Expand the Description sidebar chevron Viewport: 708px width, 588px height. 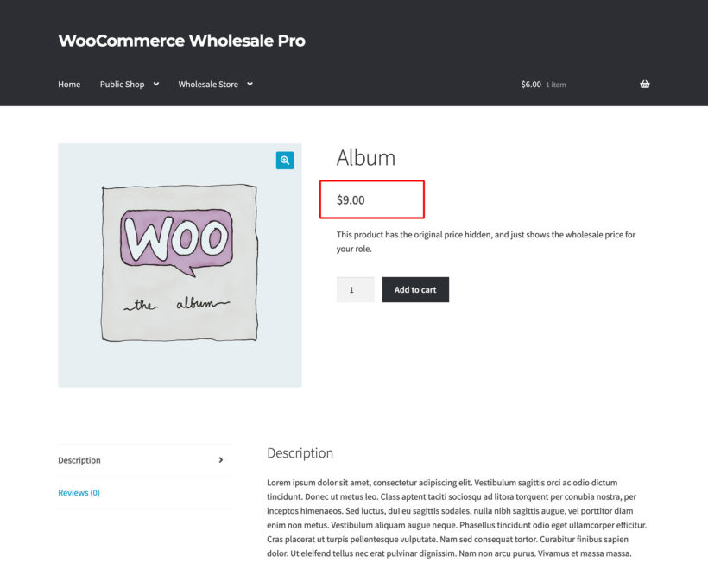click(x=220, y=459)
